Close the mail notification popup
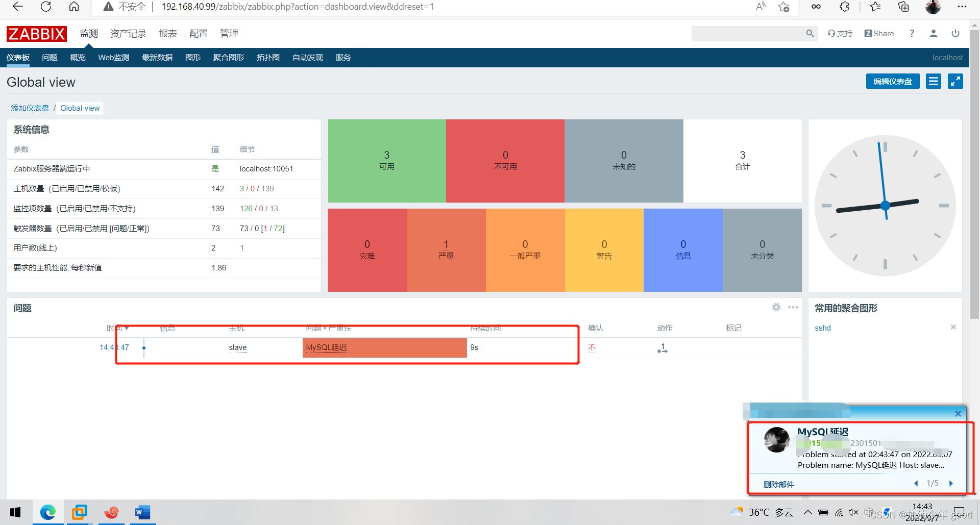Viewport: 980px width, 525px height. pos(958,414)
